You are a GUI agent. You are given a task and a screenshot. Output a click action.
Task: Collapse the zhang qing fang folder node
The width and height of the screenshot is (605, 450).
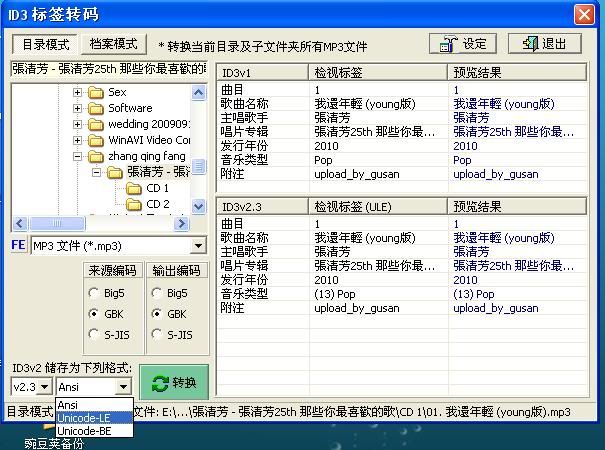pos(77,157)
